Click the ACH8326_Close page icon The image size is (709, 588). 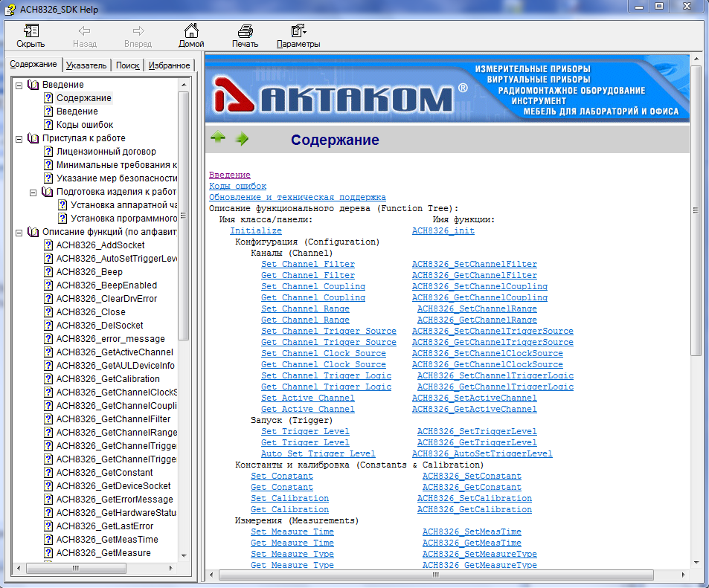pos(48,312)
